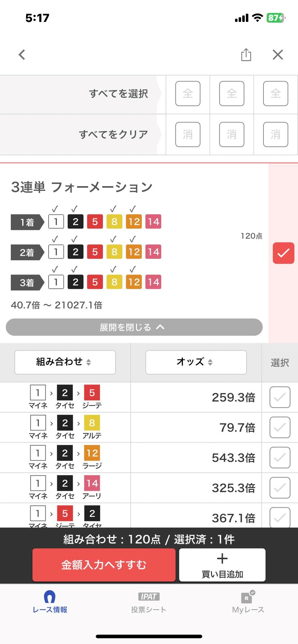The image size is (298, 644).
Task: Check the 543.3倍 combination checkbox
Action: pos(280,457)
